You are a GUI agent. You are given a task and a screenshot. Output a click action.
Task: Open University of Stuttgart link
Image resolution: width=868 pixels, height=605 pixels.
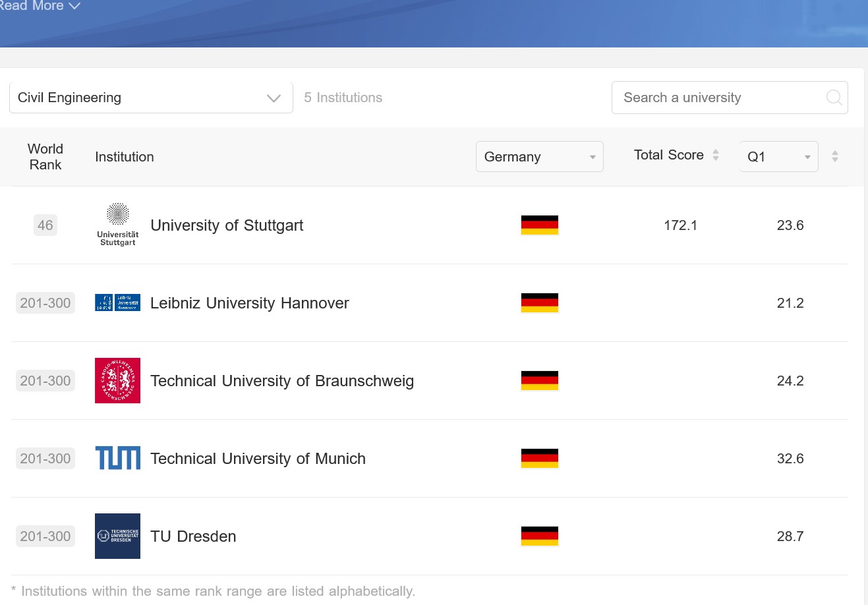[x=227, y=225]
